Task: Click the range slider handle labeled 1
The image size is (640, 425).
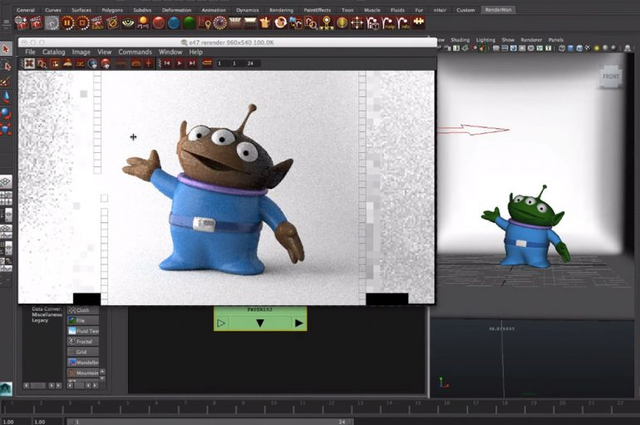Action: pos(76,421)
